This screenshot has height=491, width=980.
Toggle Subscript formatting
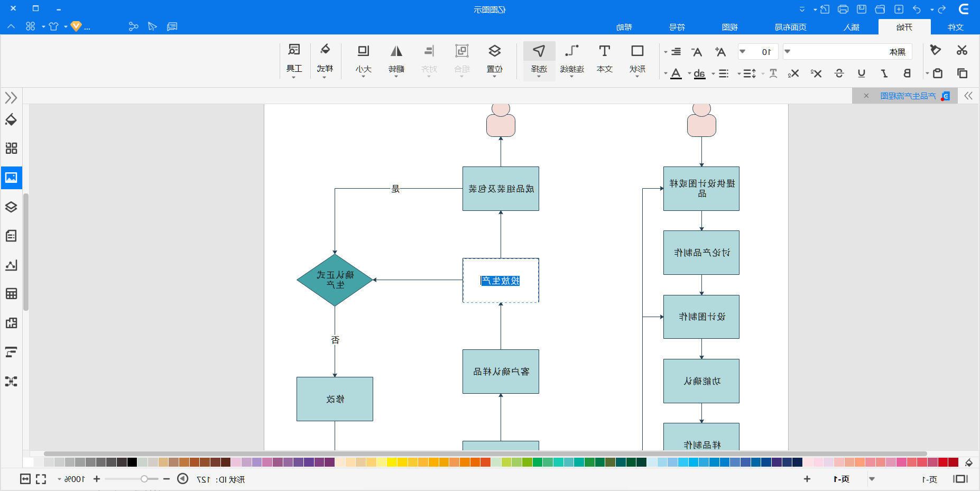[x=793, y=73]
